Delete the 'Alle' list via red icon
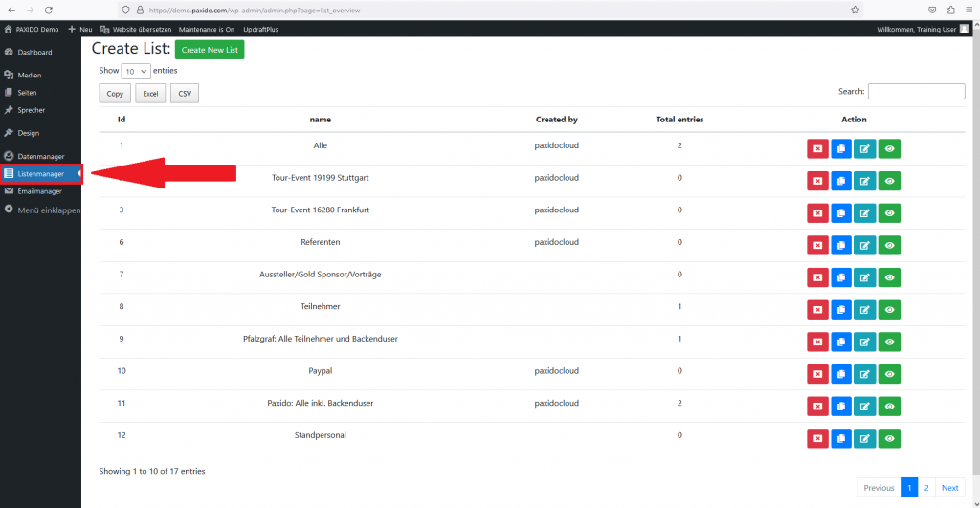This screenshot has width=980, height=508. pos(817,148)
